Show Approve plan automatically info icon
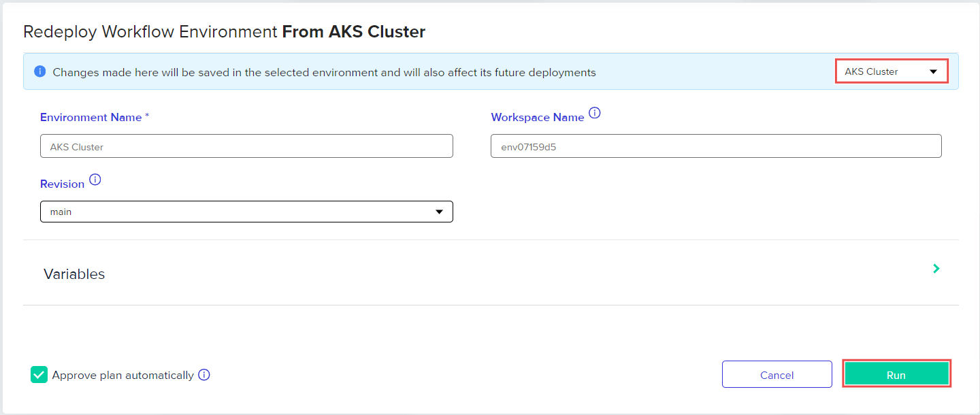980x415 pixels. point(204,375)
